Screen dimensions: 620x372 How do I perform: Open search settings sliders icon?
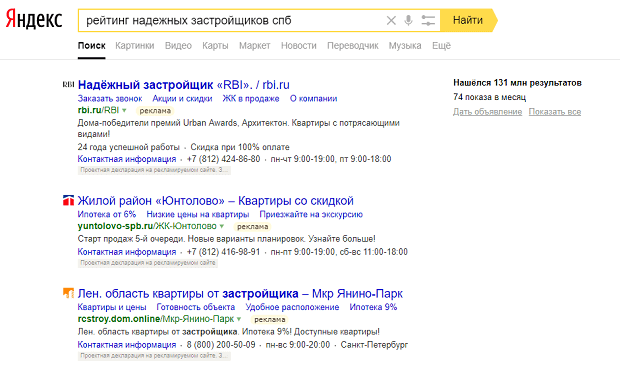click(428, 20)
